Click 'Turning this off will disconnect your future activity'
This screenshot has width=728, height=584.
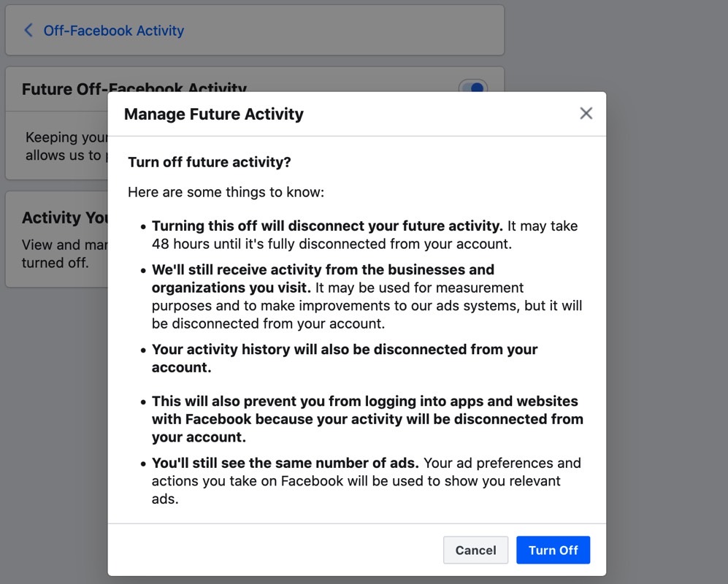[327, 226]
